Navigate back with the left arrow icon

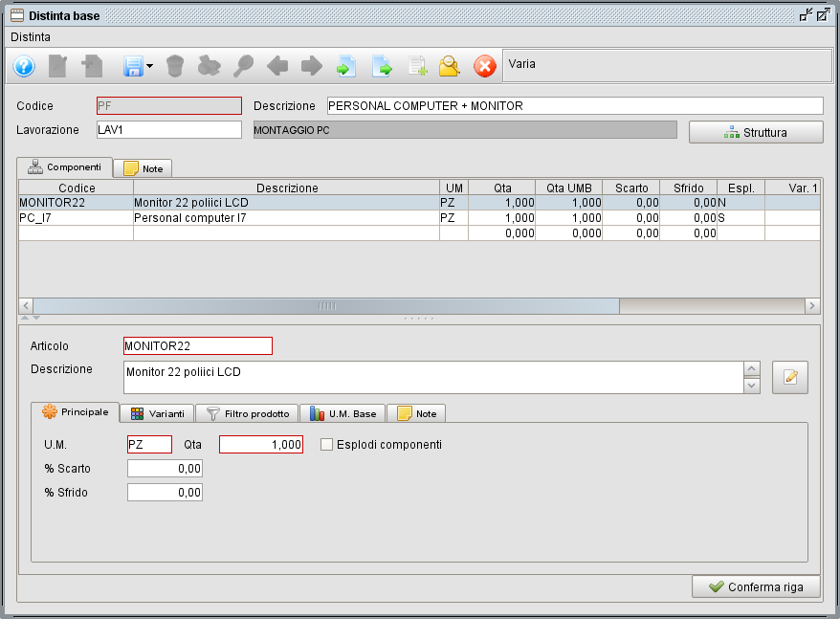pos(277,66)
